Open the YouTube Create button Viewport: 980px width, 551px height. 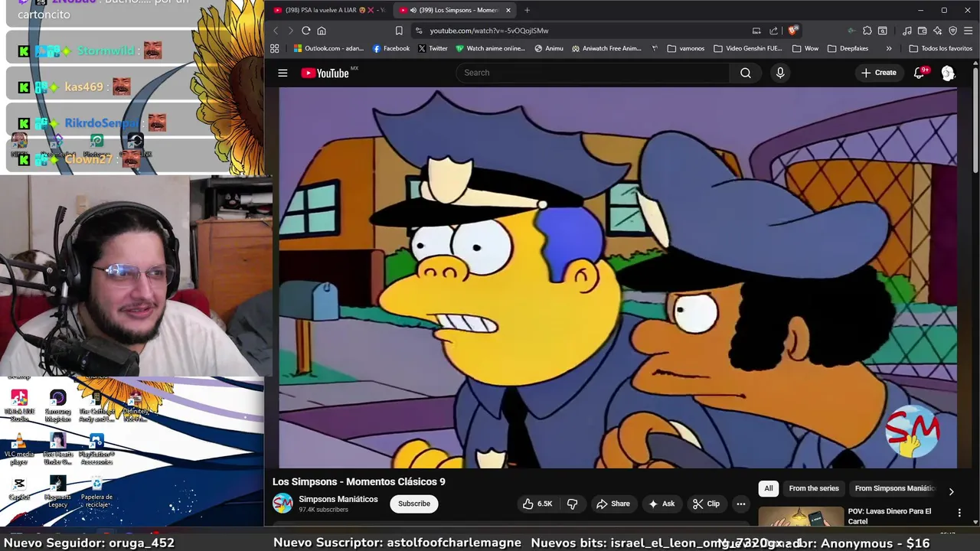tap(878, 73)
